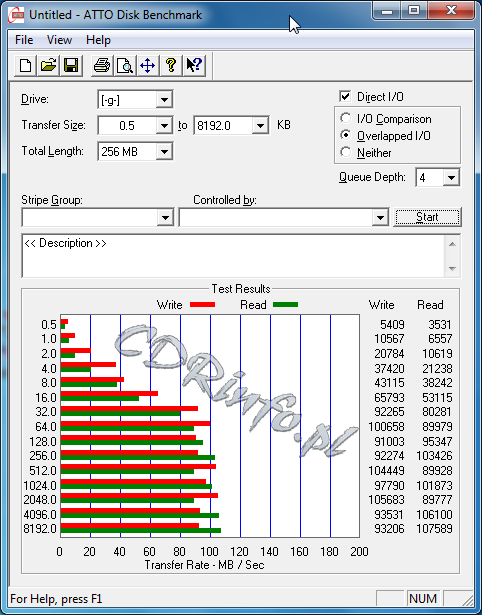The height and width of the screenshot is (615, 482).
Task: Select the Neither radio button
Action: (346, 153)
